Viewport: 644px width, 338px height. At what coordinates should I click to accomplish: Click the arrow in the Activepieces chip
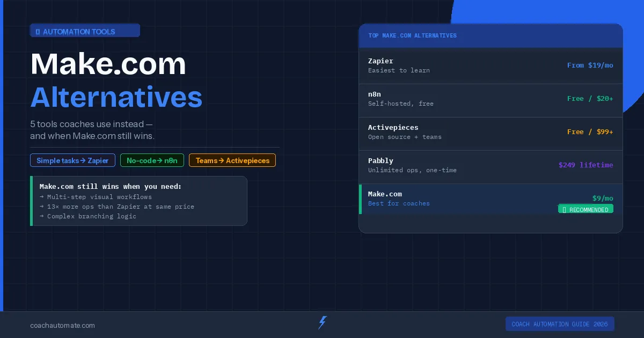222,160
